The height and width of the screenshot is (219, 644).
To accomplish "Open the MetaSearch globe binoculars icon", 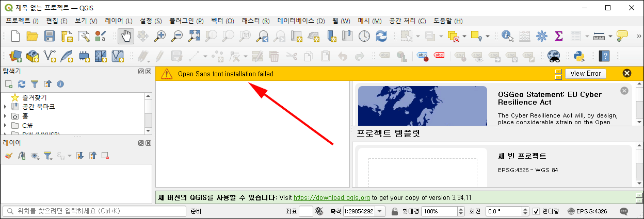I will [554, 56].
